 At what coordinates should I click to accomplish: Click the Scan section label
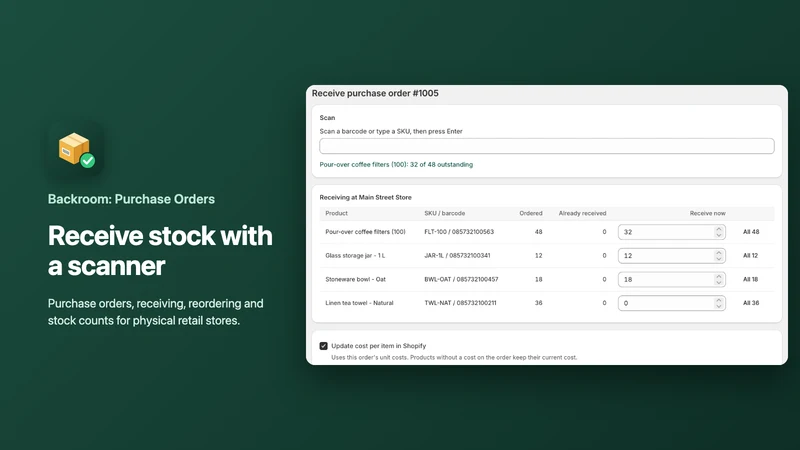327,118
